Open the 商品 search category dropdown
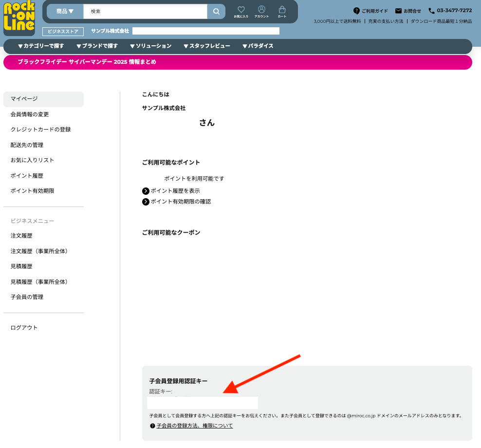Screen dimensions: 481x448 [65, 11]
